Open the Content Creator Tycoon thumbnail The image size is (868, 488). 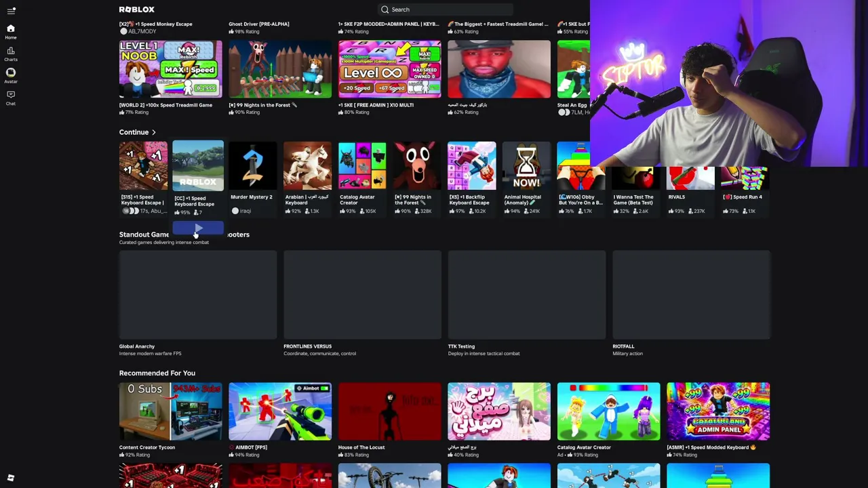click(x=171, y=411)
